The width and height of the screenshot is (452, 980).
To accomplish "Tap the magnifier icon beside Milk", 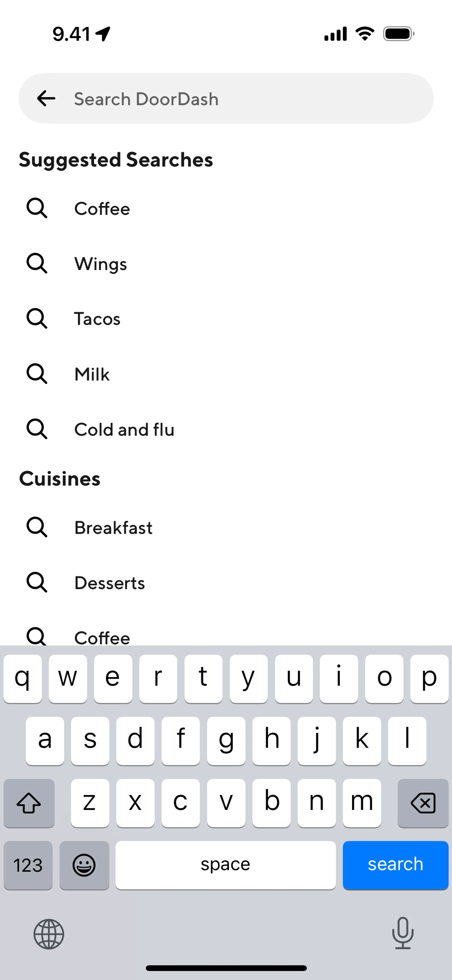I will click(37, 374).
